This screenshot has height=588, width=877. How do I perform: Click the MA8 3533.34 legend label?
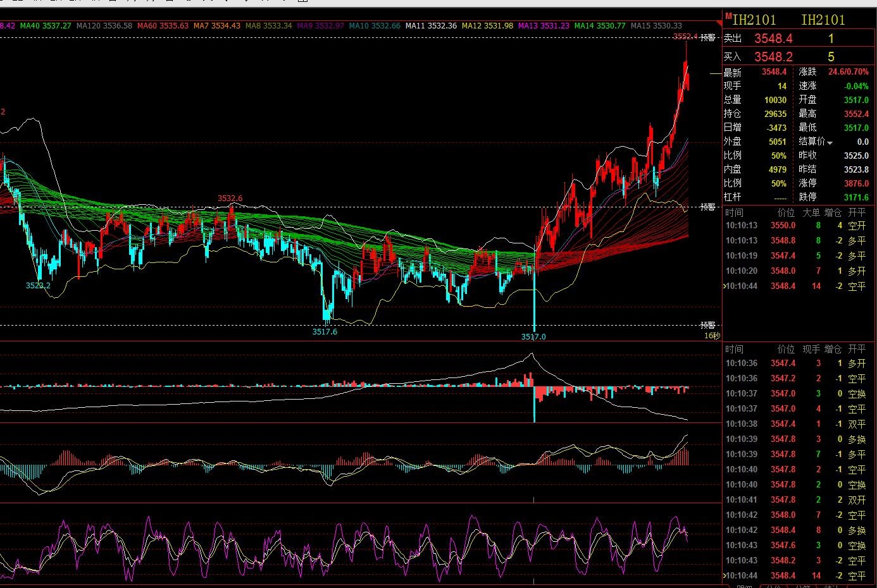pos(269,26)
